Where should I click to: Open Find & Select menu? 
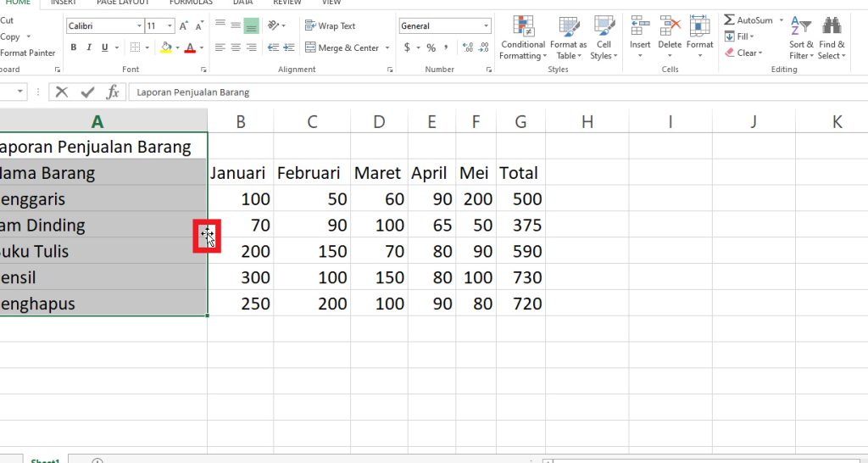(832, 37)
